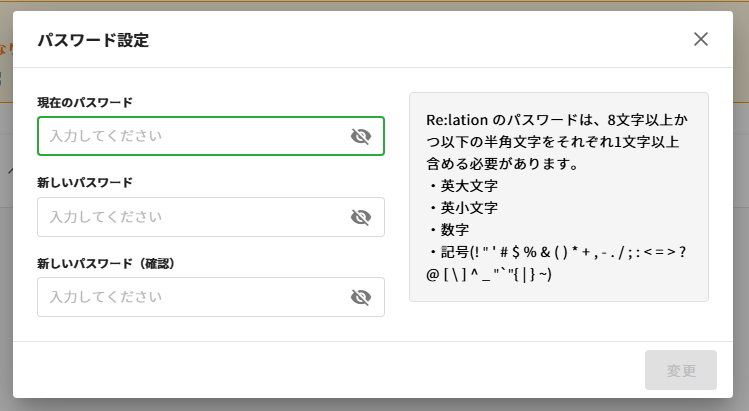Viewport: 749px width, 411px height.
Task: Click into the 新しいパスワード input box
Action: tap(190, 217)
